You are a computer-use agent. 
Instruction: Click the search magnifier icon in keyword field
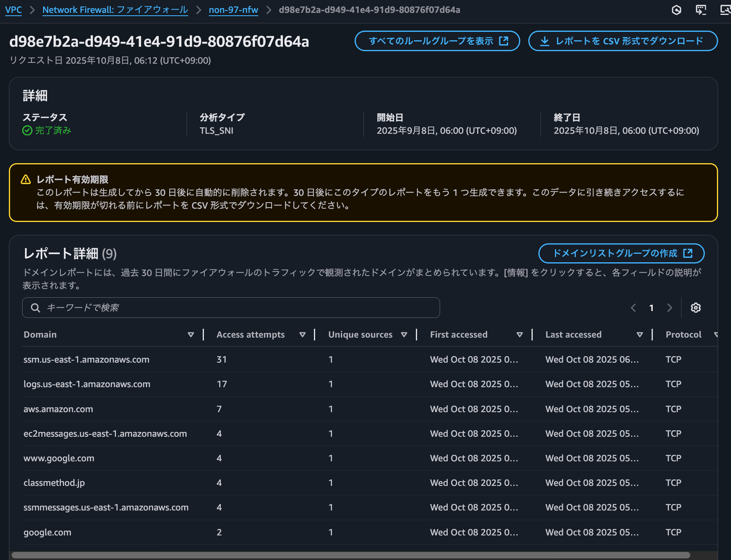(35, 308)
